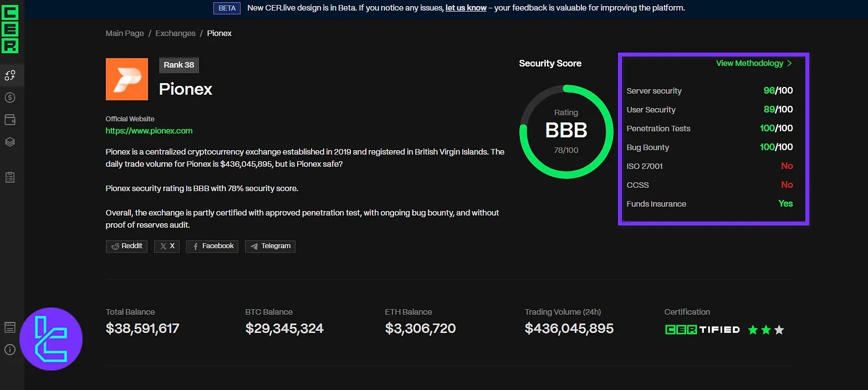The width and height of the screenshot is (868, 390).
Task: Expand View Methodology via its chevron arrow
Action: click(x=789, y=64)
